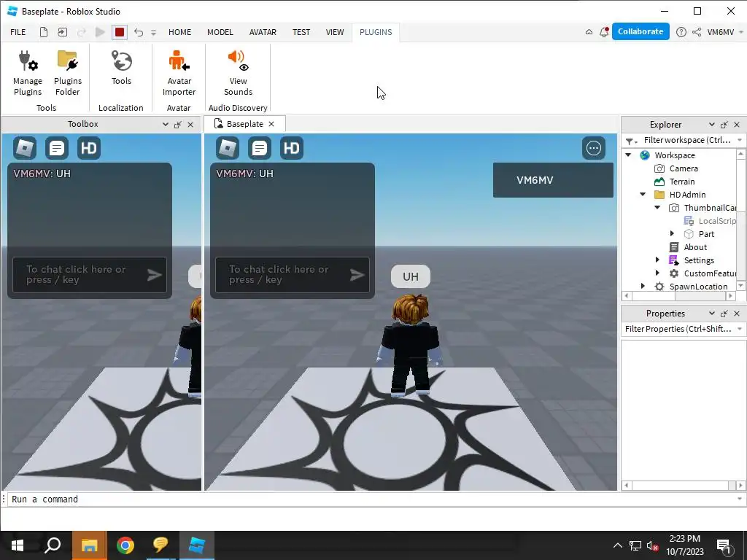Image resolution: width=747 pixels, height=560 pixels.
Task: Open File Explorer from the taskbar
Action: [x=89, y=545]
